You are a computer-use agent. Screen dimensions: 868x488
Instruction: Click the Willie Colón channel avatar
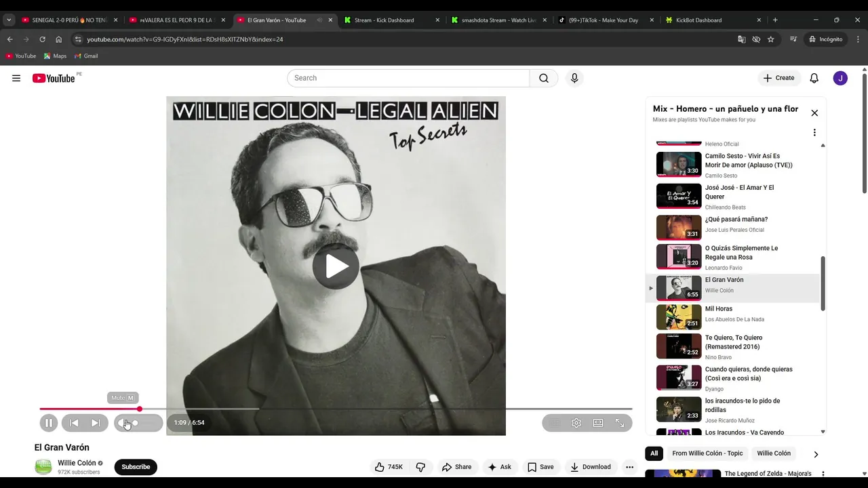pyautogui.click(x=43, y=467)
